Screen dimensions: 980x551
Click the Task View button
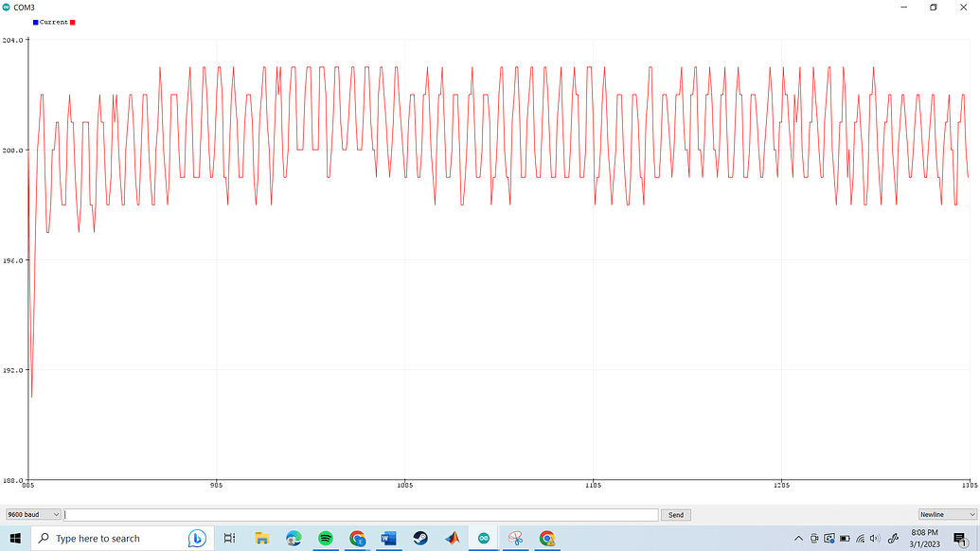(x=228, y=538)
